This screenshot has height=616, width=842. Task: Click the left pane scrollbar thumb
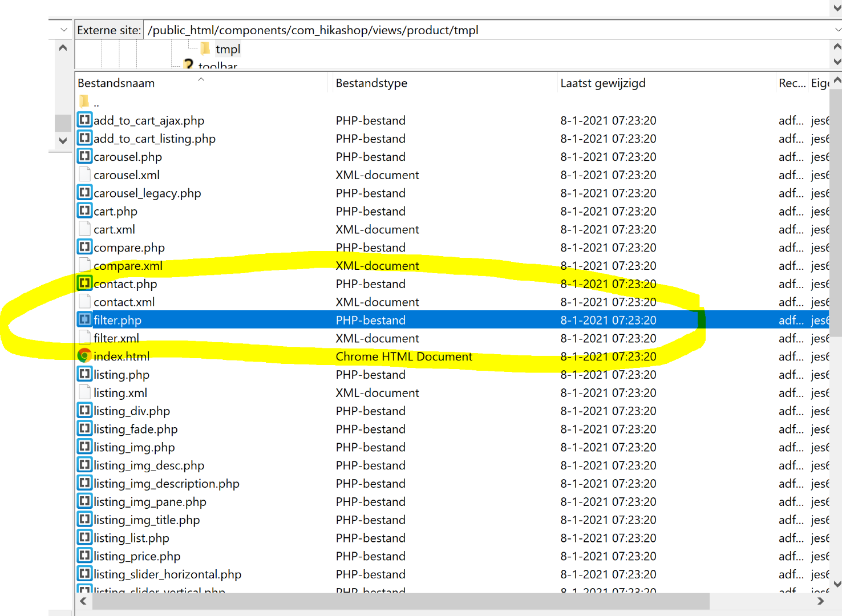tap(63, 123)
